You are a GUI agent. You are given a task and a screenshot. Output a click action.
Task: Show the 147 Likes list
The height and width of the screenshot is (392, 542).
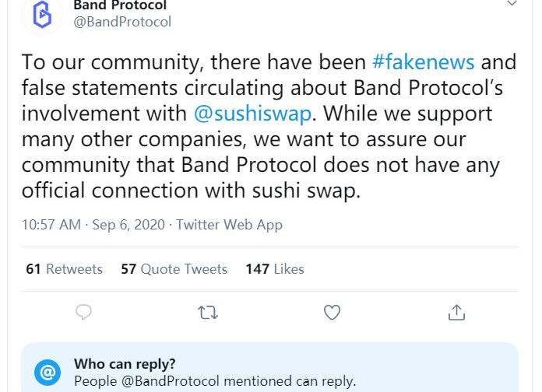pos(275,269)
